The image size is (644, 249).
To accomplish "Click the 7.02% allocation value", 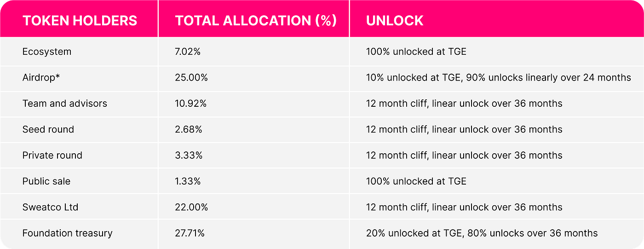I will 188,52.
